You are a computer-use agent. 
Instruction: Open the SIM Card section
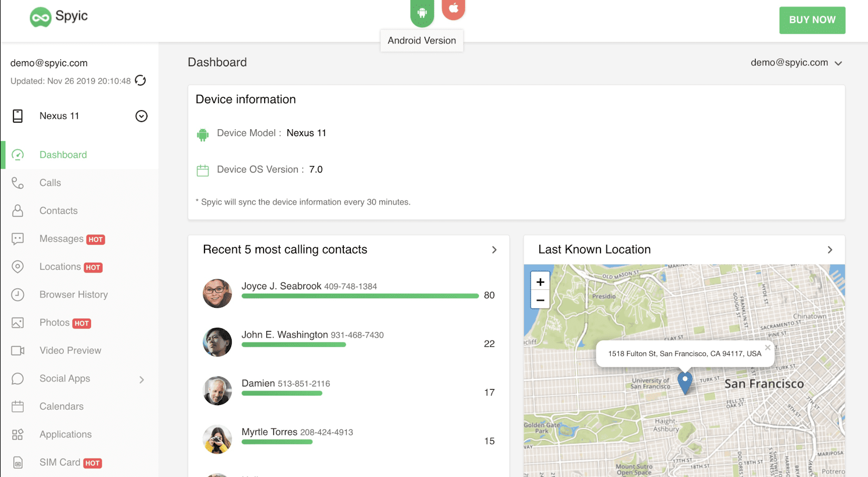click(60, 462)
